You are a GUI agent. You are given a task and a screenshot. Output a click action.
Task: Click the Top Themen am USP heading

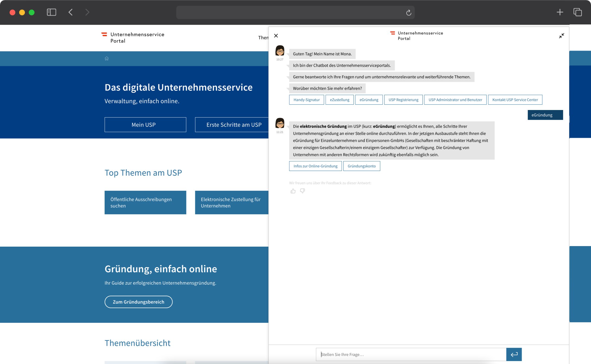coord(143,172)
